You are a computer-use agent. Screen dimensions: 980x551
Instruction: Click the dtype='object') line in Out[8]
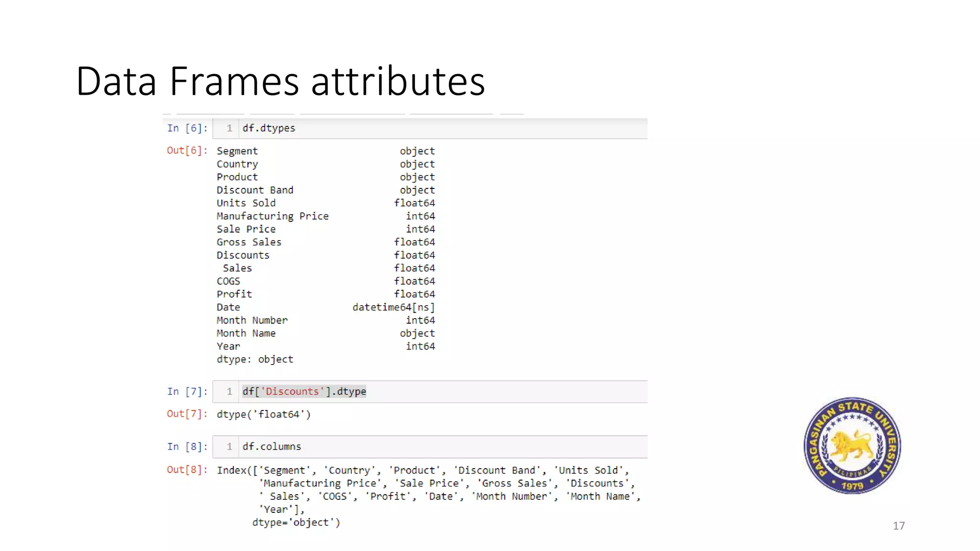(x=296, y=522)
